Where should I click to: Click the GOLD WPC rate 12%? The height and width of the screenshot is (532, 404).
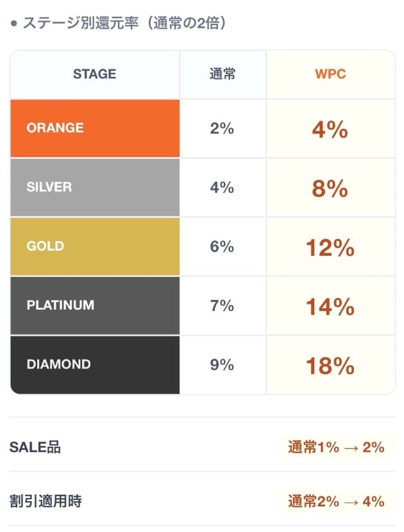[x=330, y=247]
